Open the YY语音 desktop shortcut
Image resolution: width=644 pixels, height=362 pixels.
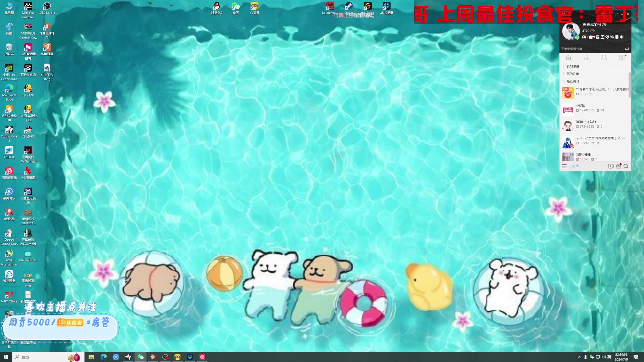254,8
